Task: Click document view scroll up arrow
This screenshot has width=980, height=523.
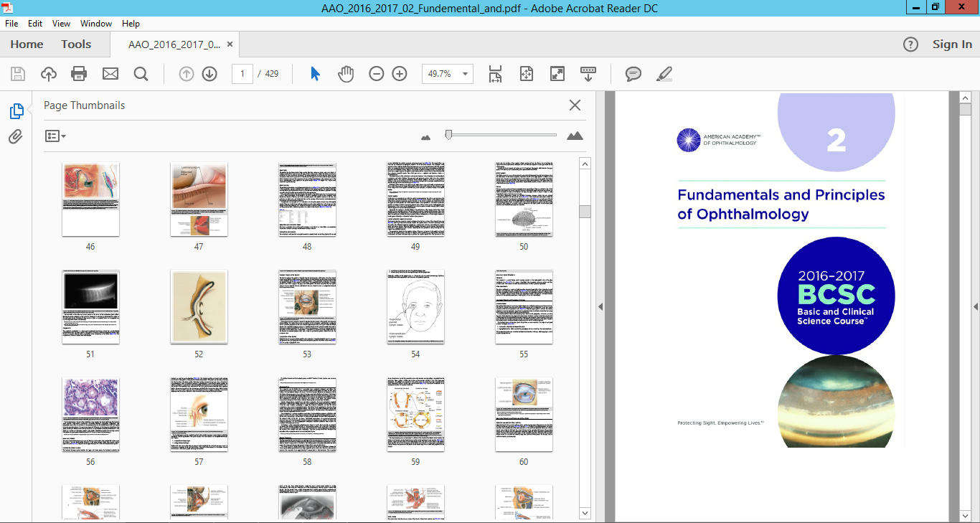Action: (965, 98)
